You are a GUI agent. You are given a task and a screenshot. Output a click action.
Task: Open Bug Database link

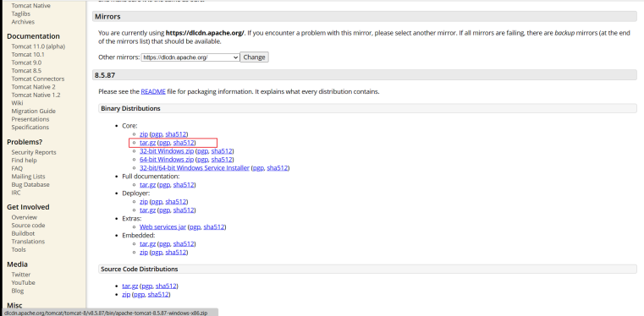30,184
